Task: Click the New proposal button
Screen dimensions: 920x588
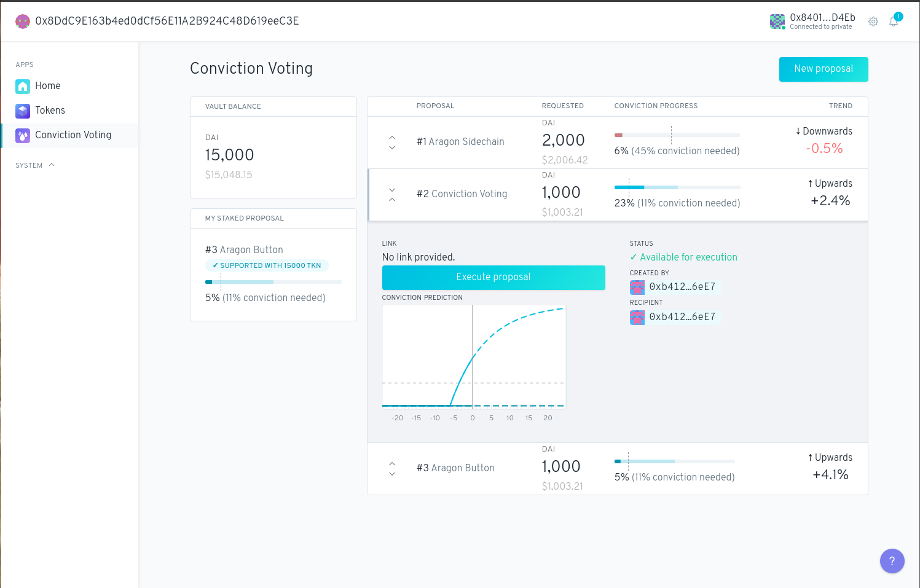Action: tap(823, 69)
